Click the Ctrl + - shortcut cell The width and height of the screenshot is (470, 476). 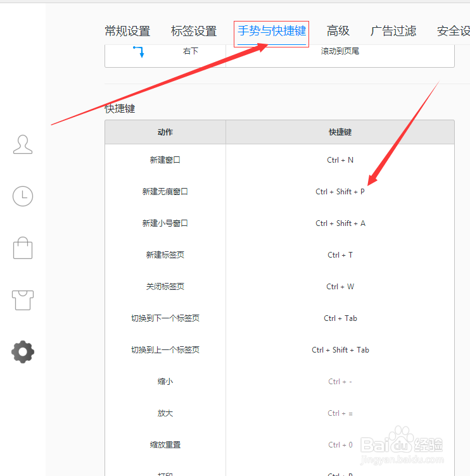click(x=340, y=381)
